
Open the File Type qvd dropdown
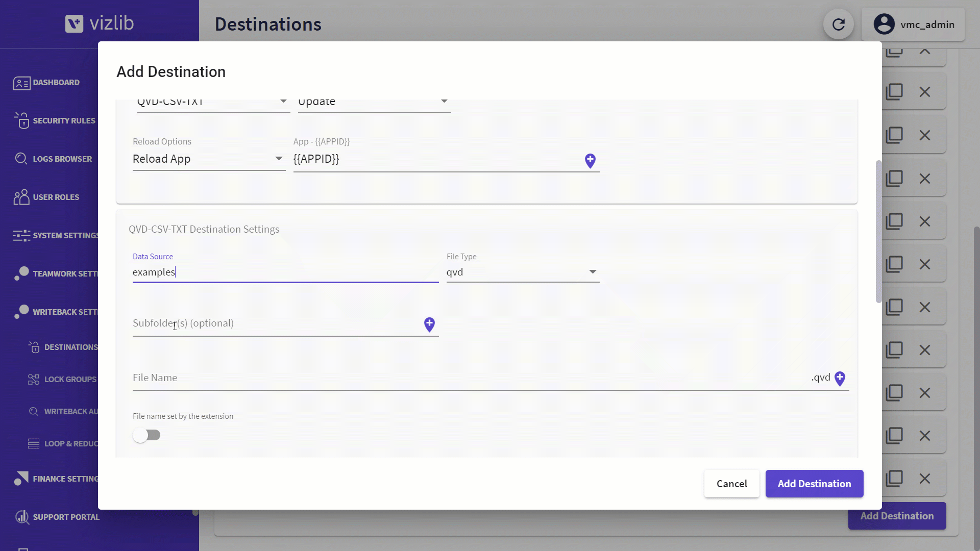coord(523,272)
